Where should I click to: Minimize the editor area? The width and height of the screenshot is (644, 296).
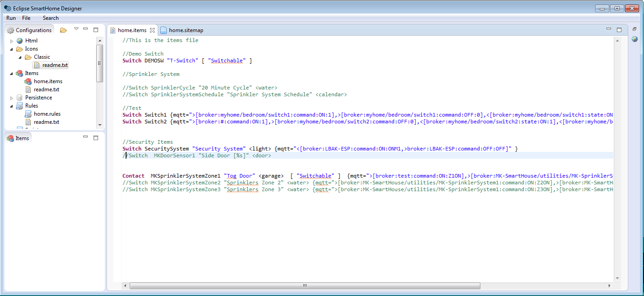coord(609,29)
